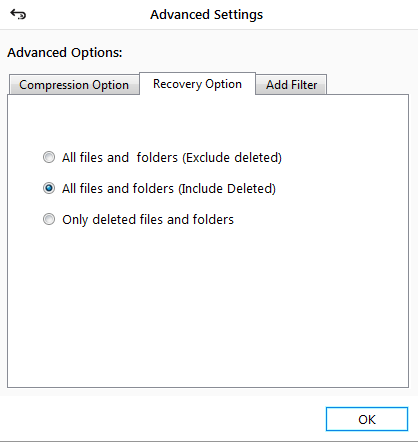Click empty area inside Recovery Option panel

(x=208, y=300)
